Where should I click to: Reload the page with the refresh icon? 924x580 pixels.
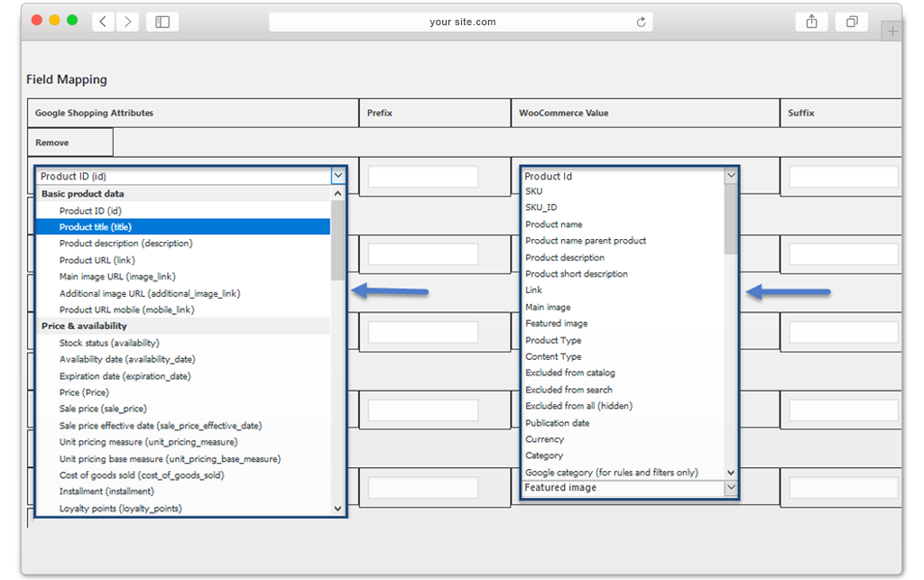click(642, 22)
